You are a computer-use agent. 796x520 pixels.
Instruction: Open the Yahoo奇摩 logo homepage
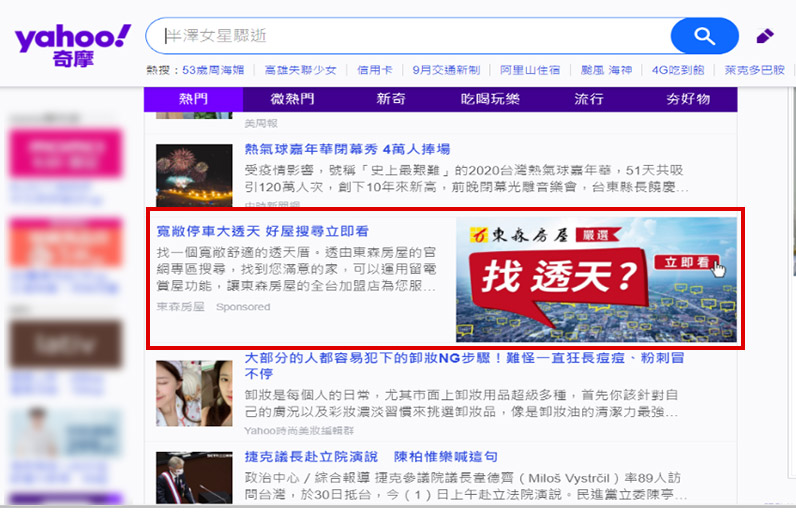point(72,43)
